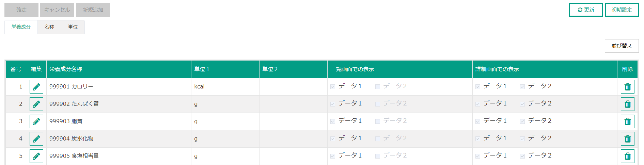This screenshot has width=644, height=165.
Task: Click the pencil edit icon for カロリー row
Action: pyautogui.click(x=36, y=87)
